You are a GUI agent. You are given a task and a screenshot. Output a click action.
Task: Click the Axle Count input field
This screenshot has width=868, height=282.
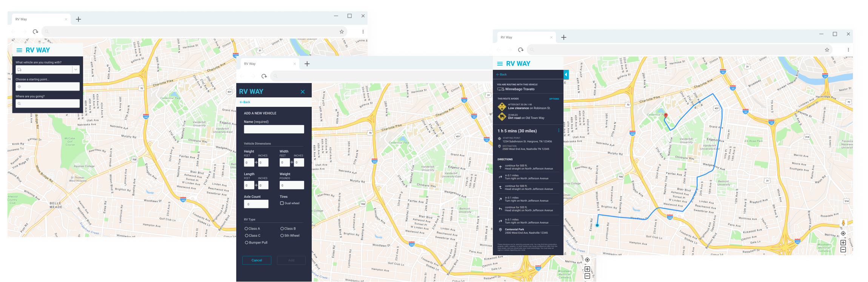(256, 204)
